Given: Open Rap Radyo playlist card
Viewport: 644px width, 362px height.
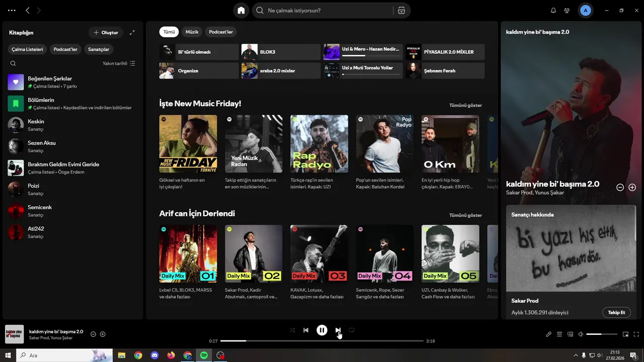Looking at the screenshot, I should click(319, 153).
